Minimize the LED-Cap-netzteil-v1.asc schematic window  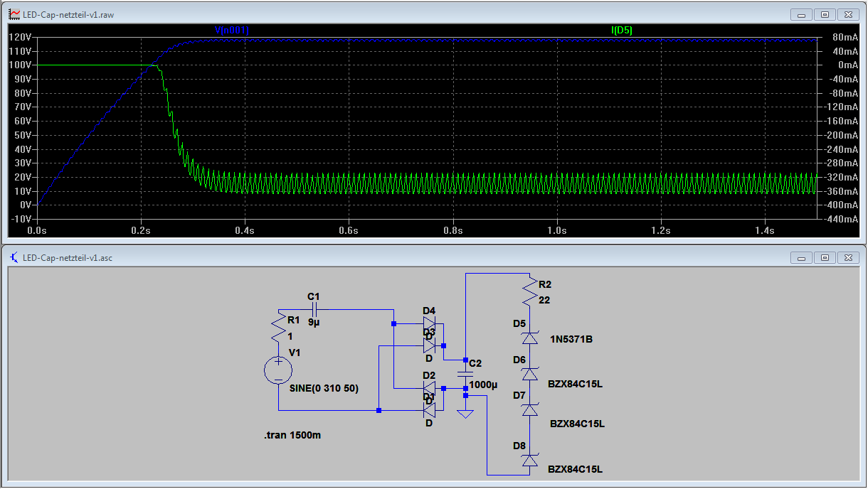[803, 257]
